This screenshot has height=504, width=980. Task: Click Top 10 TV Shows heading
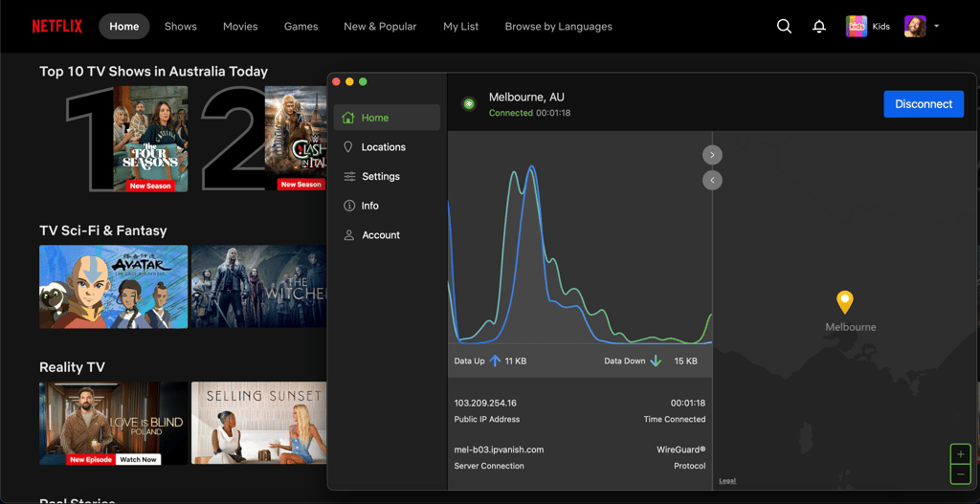pyautogui.click(x=154, y=71)
